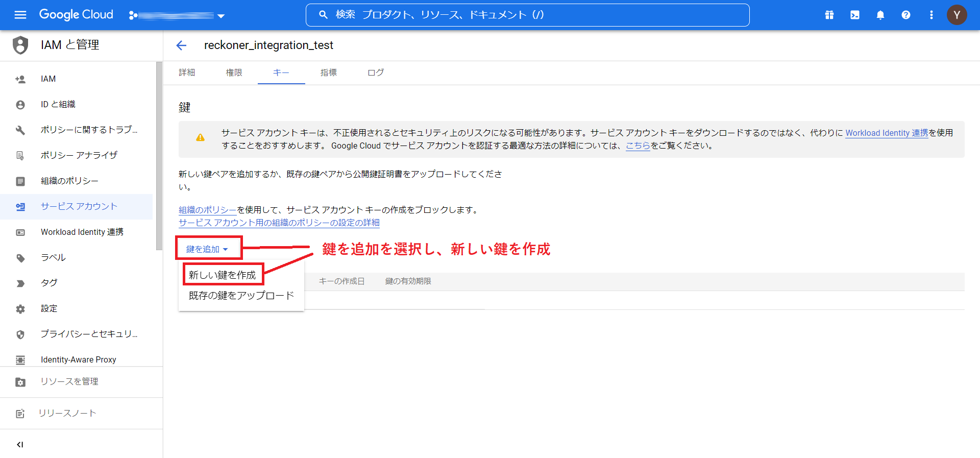Image resolution: width=980 pixels, height=458 pixels.
Task: Switch to the ログ tab
Action: pos(376,73)
